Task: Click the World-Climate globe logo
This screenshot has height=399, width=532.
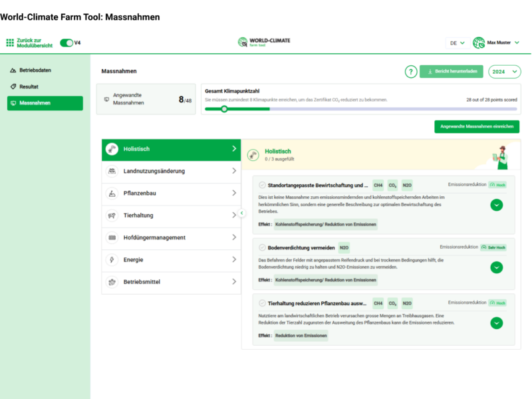Action: [x=243, y=42]
